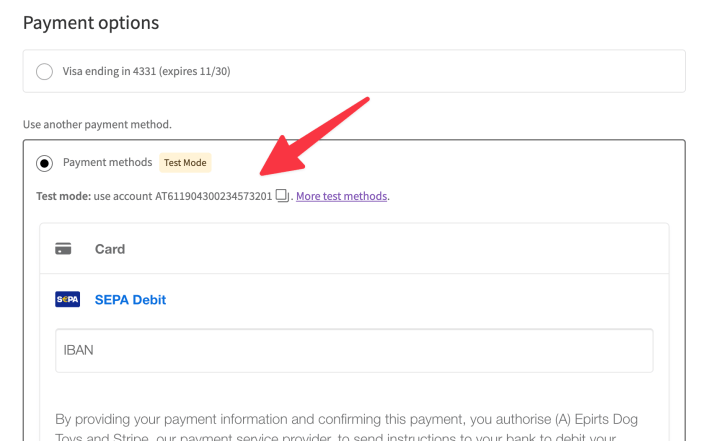Click the bold 'Test mode:' label
Viewport: 703px width, 441px height.
click(64, 196)
